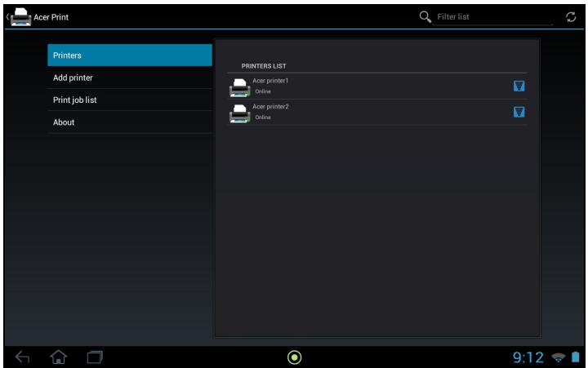588x368 pixels.
Task: Click Online status under Acer printer1
Action: [x=263, y=91]
